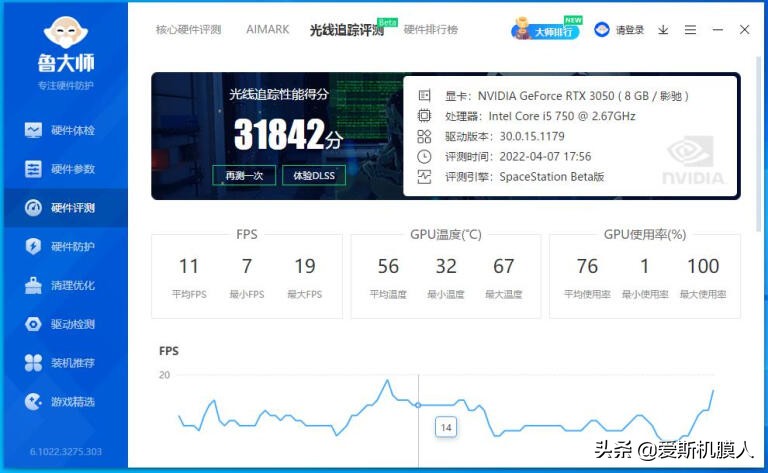The image size is (768, 473).
Task: Click the FPS chart heading
Action: click(x=169, y=351)
